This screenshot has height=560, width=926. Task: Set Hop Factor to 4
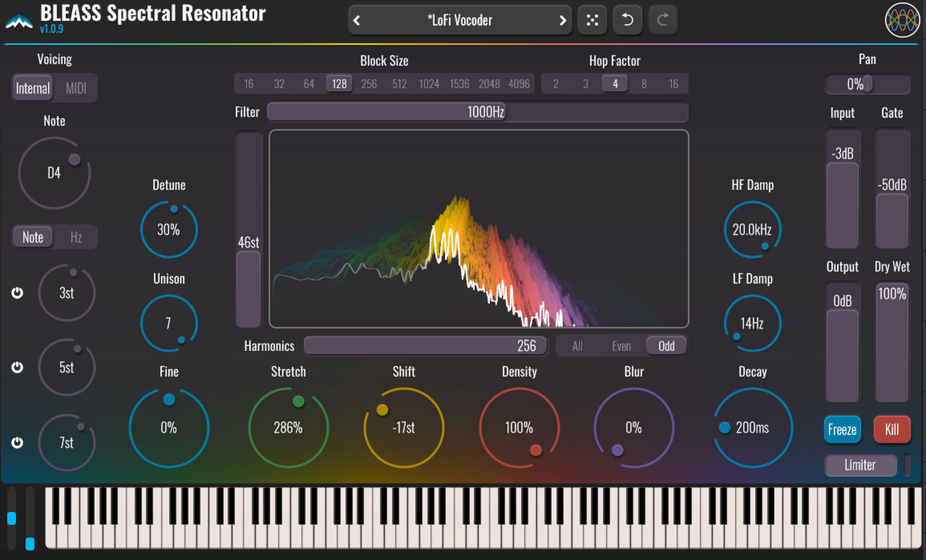(x=615, y=84)
